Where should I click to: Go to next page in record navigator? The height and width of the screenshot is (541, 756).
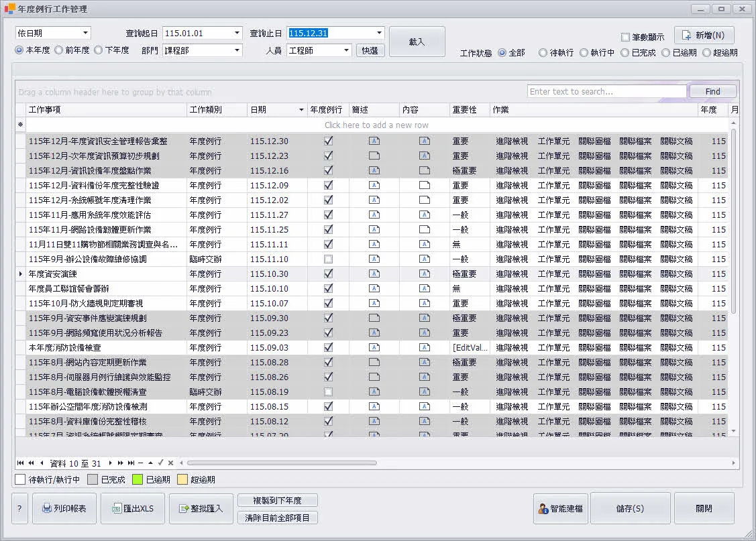click(121, 463)
